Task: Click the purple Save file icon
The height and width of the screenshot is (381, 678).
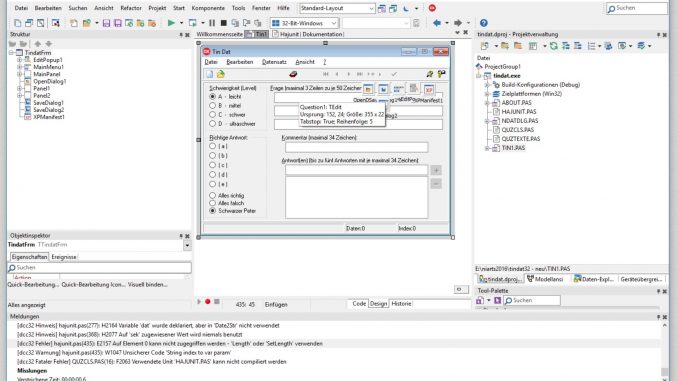Action: [106, 23]
